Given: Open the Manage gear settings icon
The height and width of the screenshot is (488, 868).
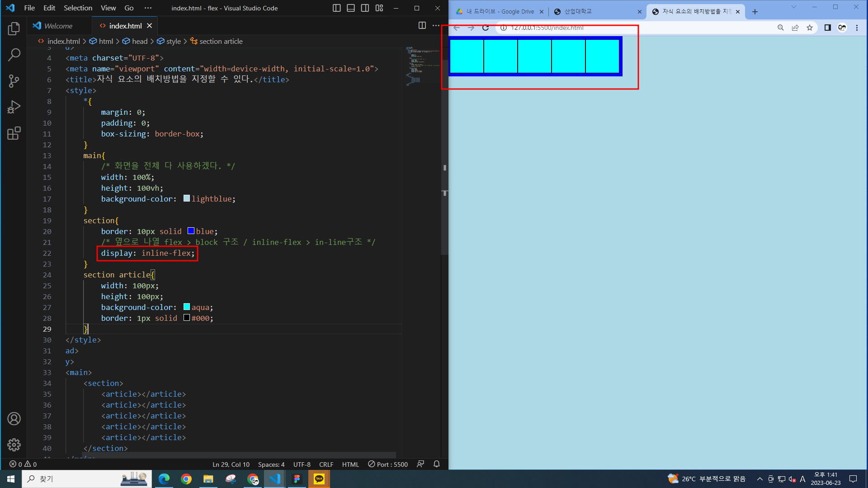Looking at the screenshot, I should tap(14, 445).
